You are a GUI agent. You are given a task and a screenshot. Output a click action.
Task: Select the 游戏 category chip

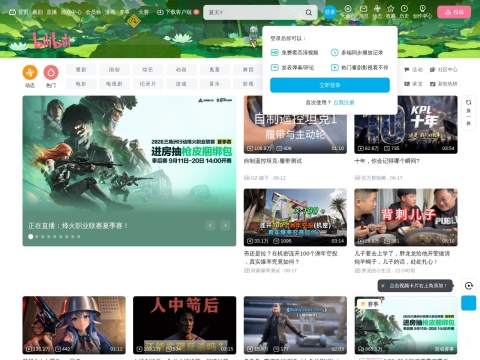coord(181,84)
